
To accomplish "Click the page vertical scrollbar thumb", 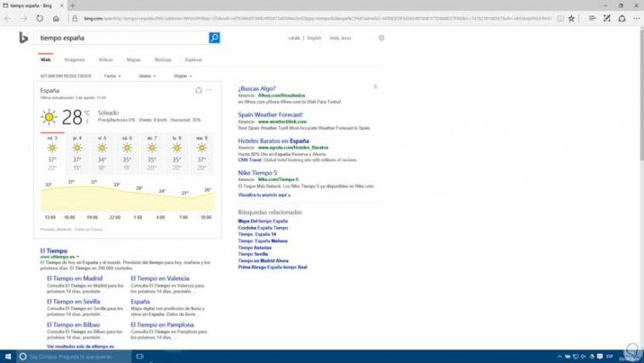I will [x=641, y=94].
